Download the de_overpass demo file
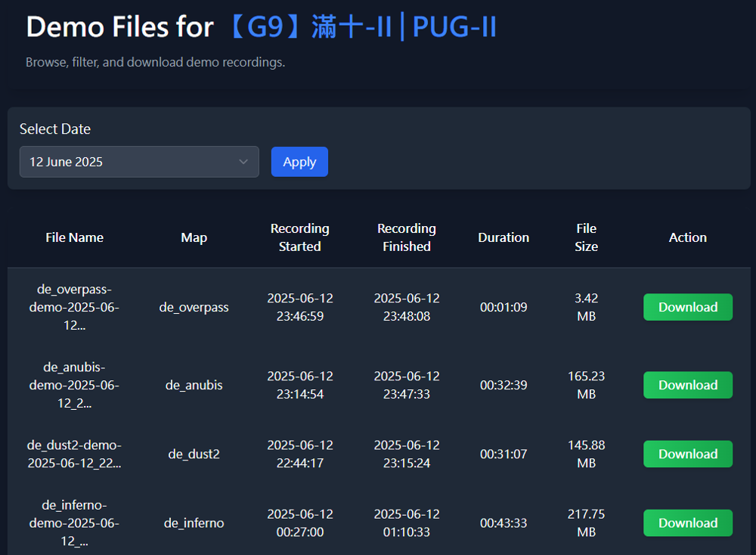756x555 pixels. point(687,307)
